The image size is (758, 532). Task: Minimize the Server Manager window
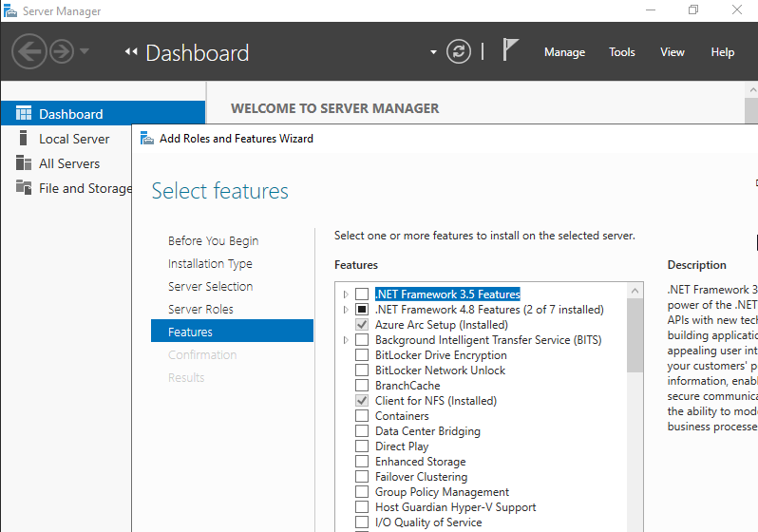651,9
